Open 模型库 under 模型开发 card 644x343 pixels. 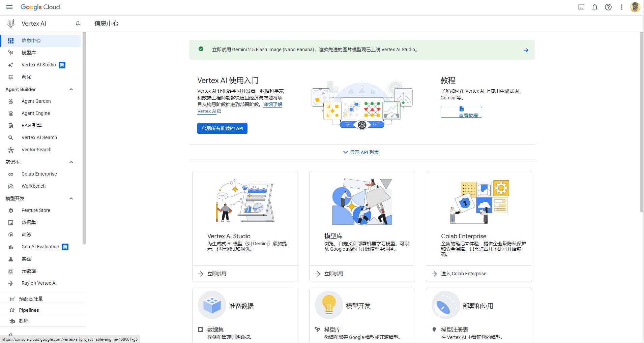point(332,330)
